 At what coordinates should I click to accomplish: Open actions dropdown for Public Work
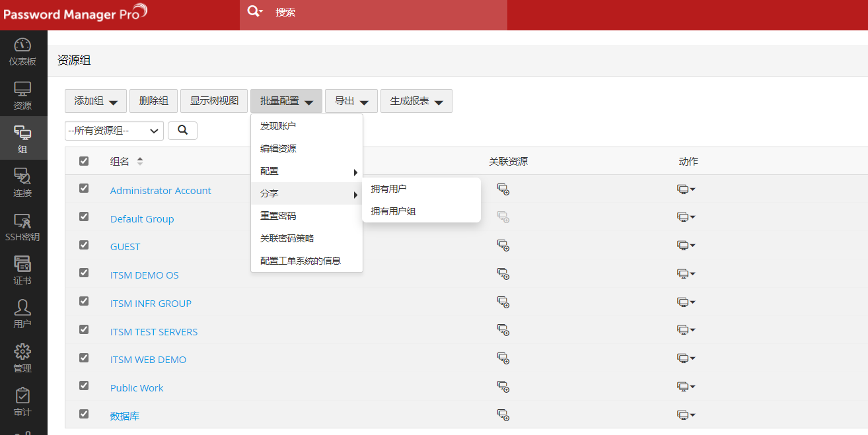(x=686, y=387)
